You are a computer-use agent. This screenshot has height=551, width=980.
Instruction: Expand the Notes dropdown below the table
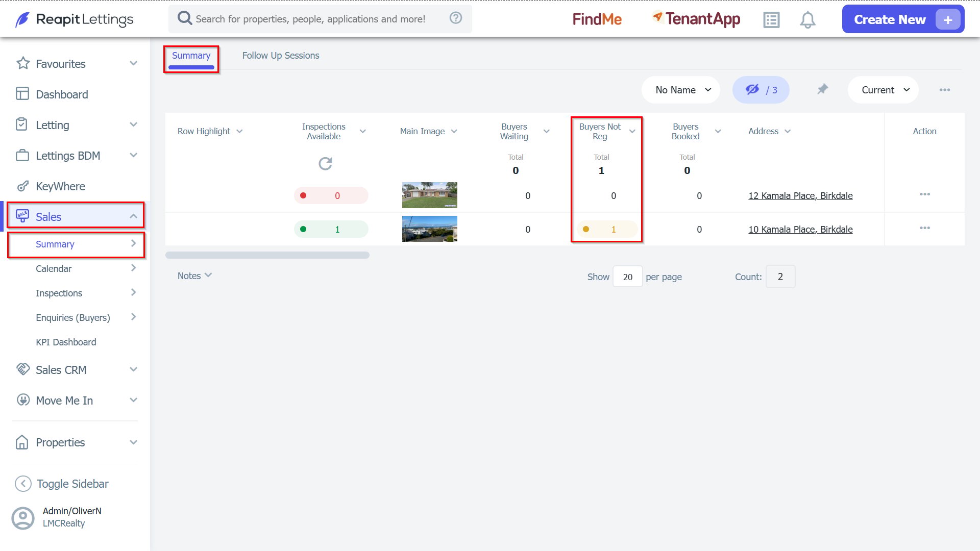point(194,275)
